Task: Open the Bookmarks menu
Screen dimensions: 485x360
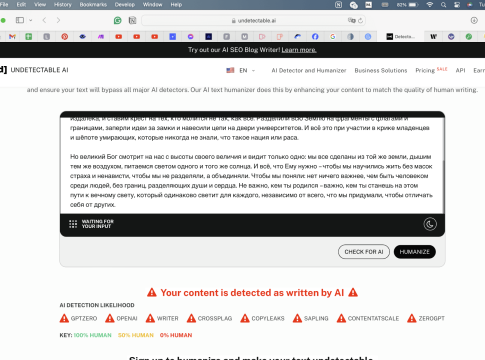Action: (x=93, y=5)
